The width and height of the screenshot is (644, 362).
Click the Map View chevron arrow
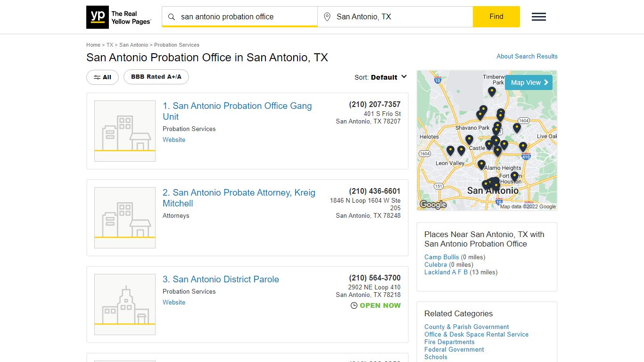tap(546, 82)
